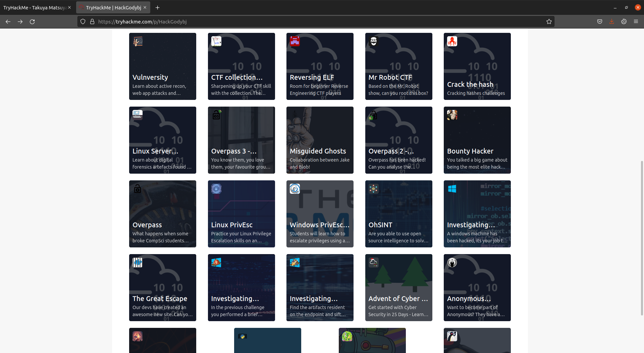Click the Crack the hash octopus icon
Viewport: 644px width, 353px height.
pyautogui.click(x=452, y=41)
